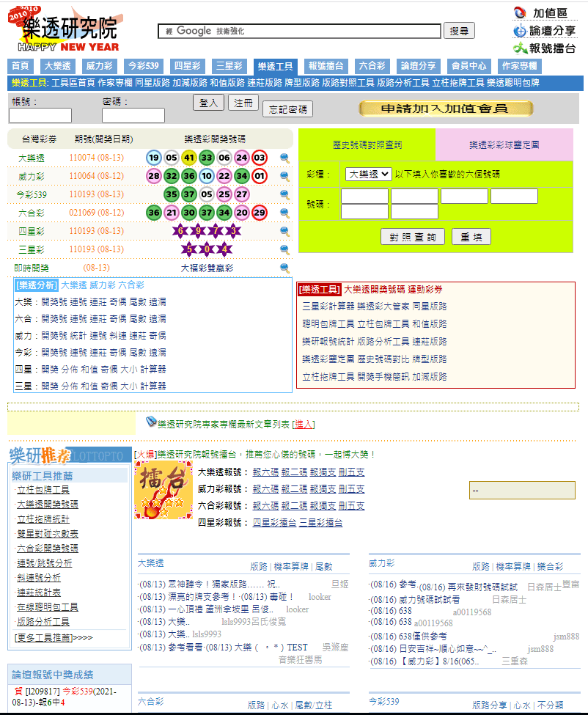
Task: Go to the 首頁 tab
Action: (x=20, y=66)
